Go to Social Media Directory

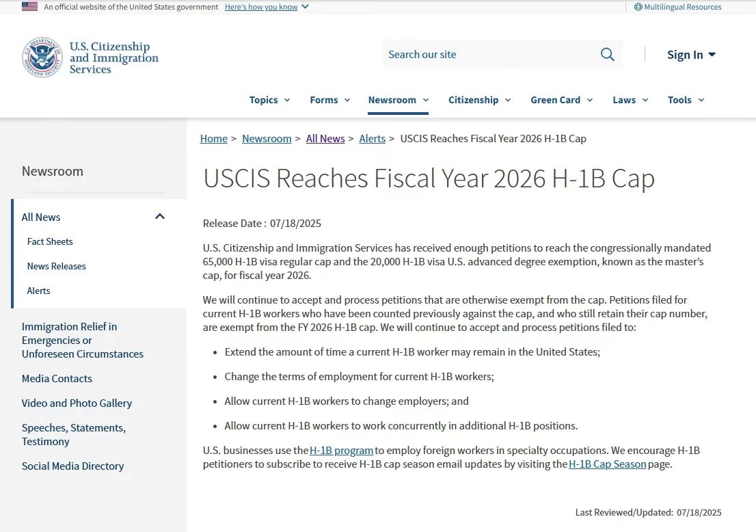coord(72,466)
